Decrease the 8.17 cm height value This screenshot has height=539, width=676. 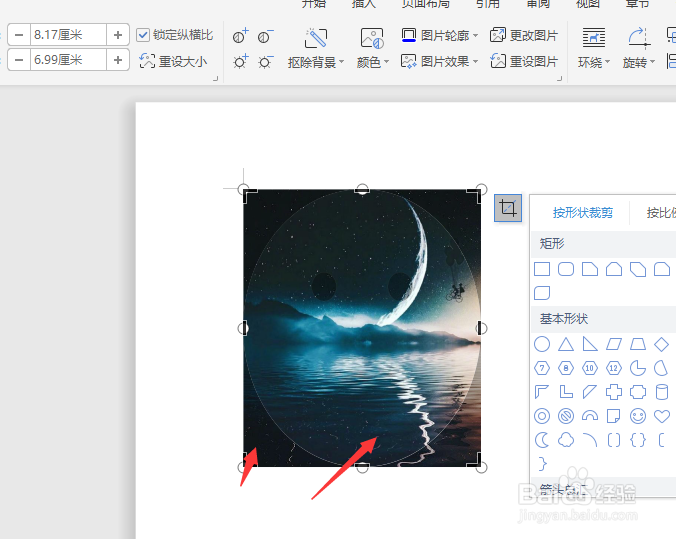[19, 34]
